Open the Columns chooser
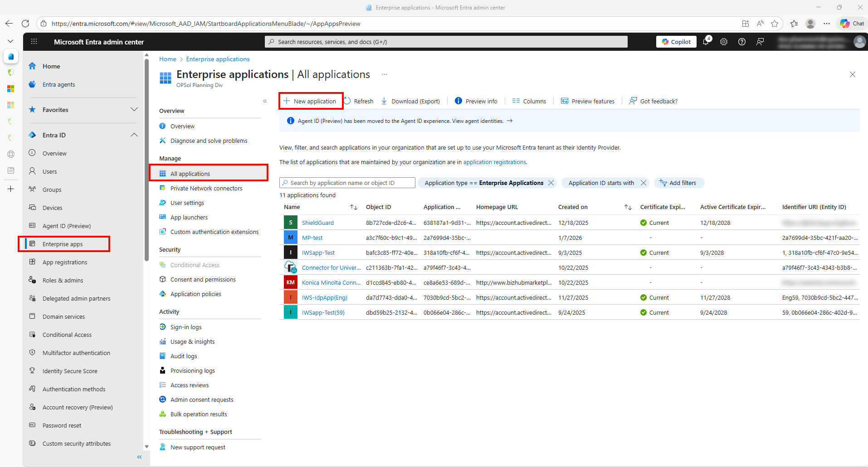This screenshot has height=467, width=868. 529,101
